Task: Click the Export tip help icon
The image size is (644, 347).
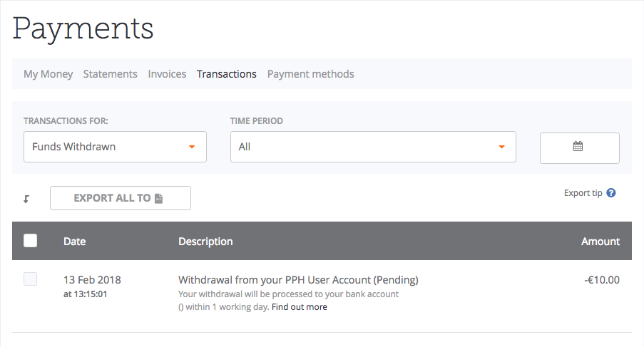Action: tap(611, 193)
